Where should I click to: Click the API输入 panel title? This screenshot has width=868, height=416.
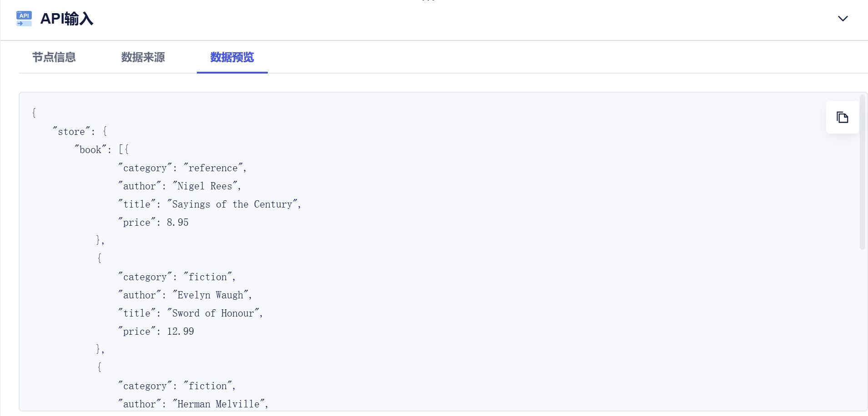(67, 19)
